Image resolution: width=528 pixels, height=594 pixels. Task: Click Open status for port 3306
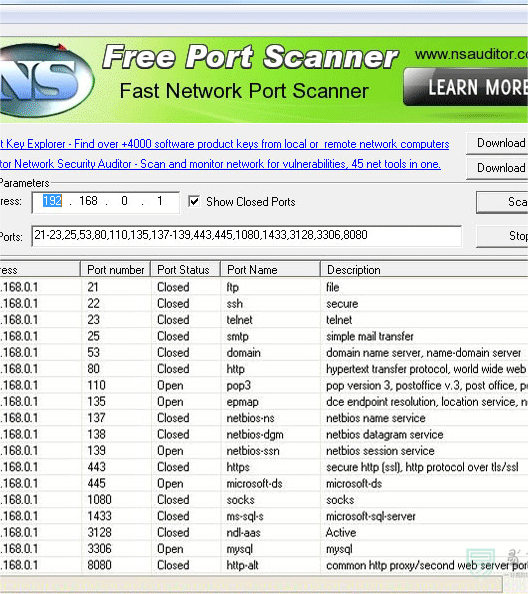click(x=170, y=549)
